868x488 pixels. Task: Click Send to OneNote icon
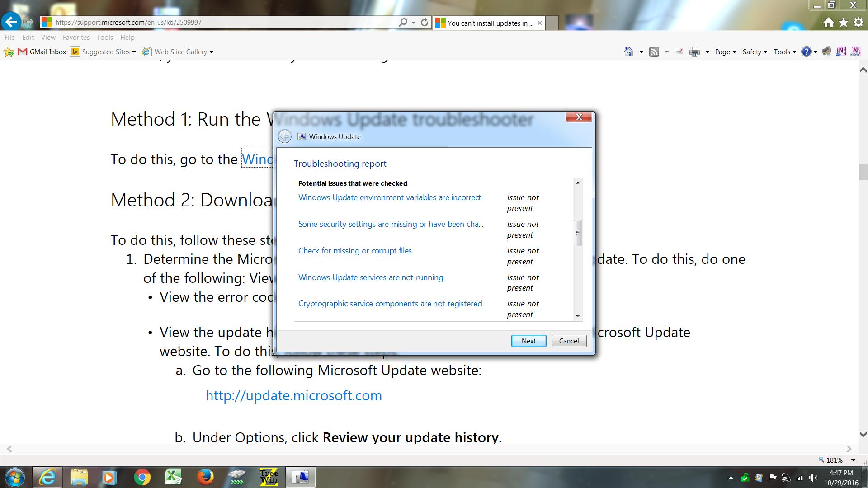(x=841, y=52)
